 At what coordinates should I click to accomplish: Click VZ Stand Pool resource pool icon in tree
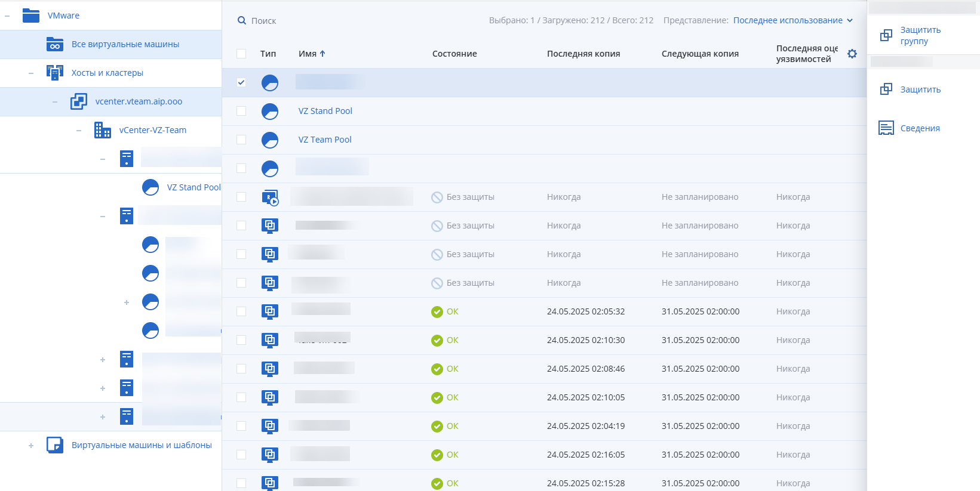point(150,187)
